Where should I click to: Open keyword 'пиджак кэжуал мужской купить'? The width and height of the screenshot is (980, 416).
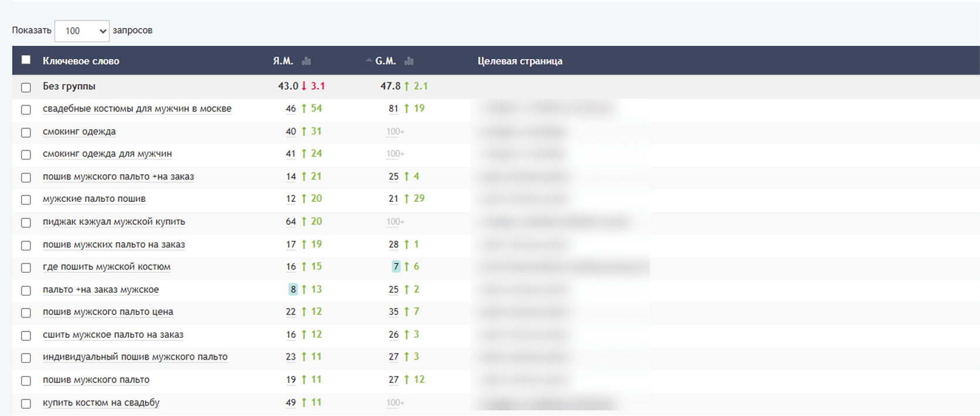point(114,222)
